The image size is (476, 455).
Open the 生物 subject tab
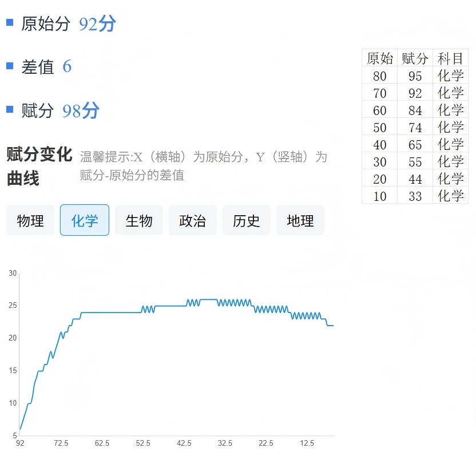coord(139,220)
